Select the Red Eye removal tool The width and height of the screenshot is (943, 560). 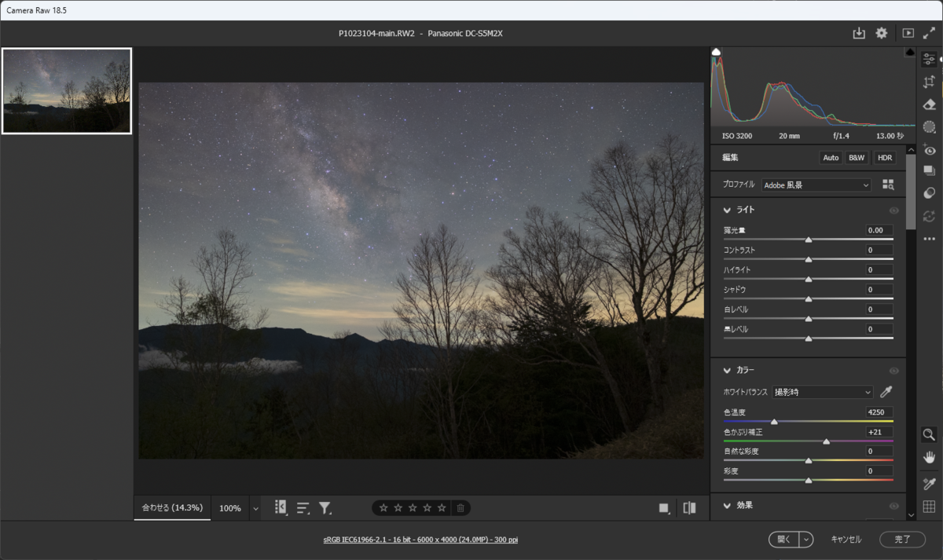coord(929,149)
